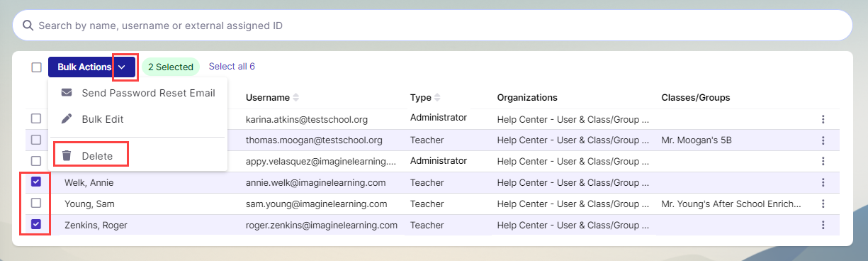Click the 2 Selected badge
This screenshot has width=868, height=261.
[171, 67]
